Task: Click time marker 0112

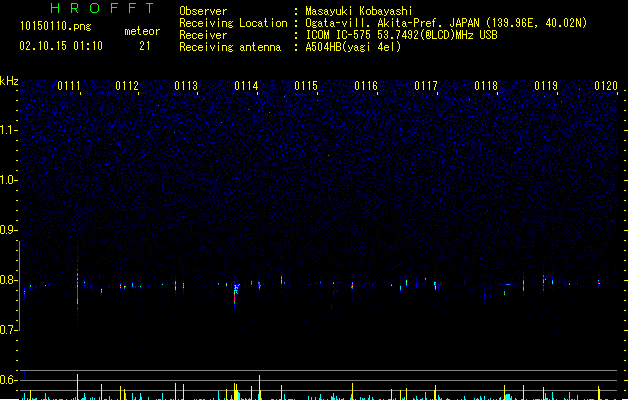Action: [x=127, y=86]
